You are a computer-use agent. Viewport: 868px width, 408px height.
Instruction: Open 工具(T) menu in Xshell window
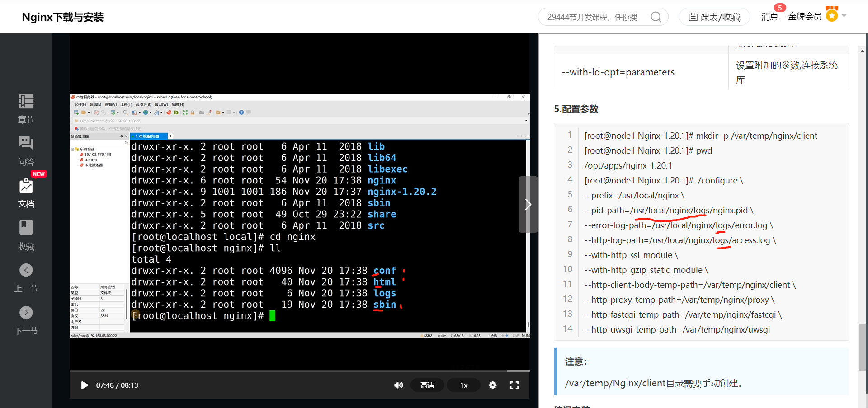point(126,104)
